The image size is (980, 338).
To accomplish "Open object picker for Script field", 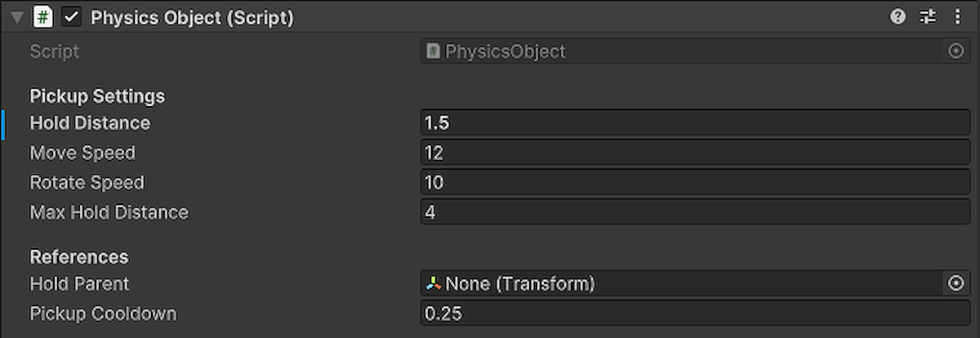I will (955, 51).
